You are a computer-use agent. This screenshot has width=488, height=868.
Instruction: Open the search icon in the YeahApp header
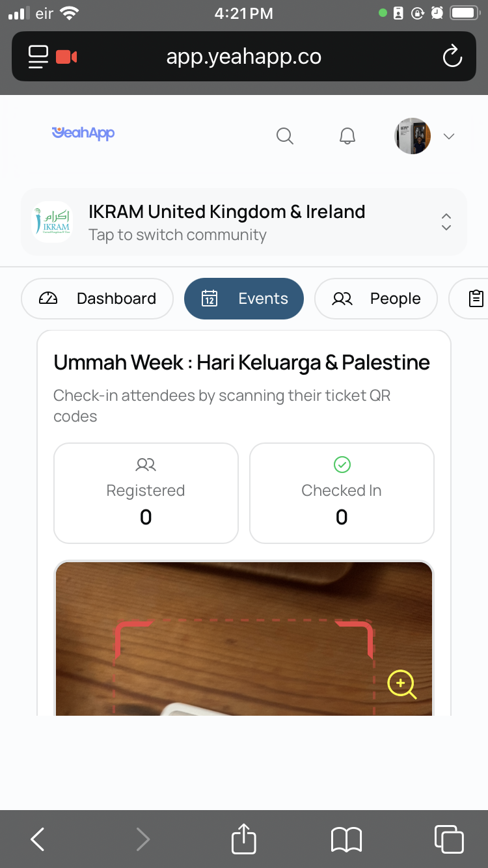click(285, 136)
